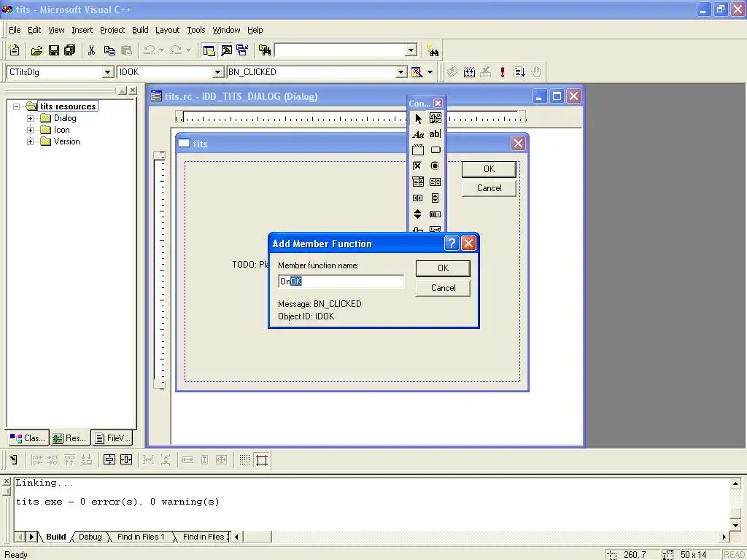Toggle the grid dots icon
The height and width of the screenshot is (560, 747).
tap(244, 459)
